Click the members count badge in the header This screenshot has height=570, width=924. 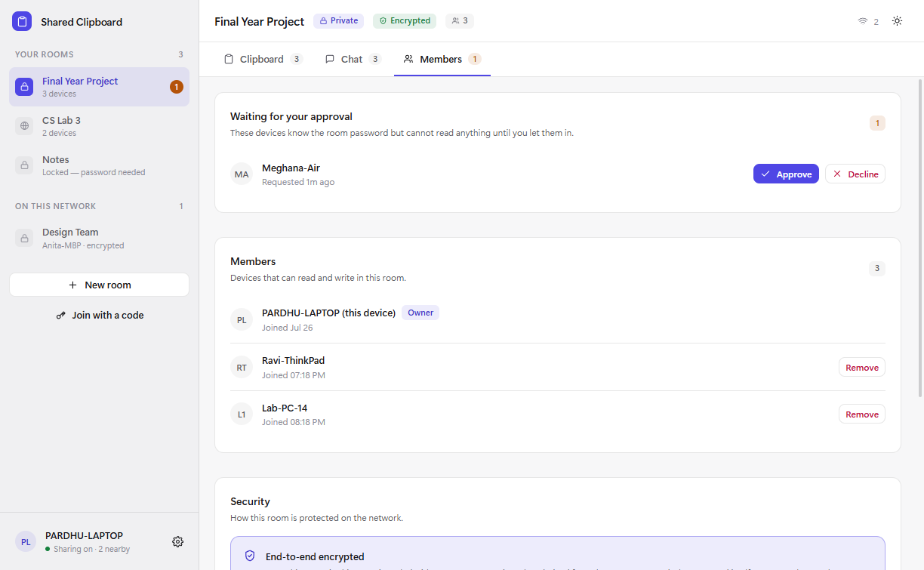(460, 21)
